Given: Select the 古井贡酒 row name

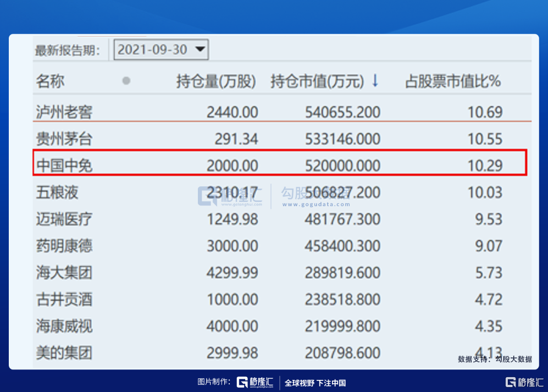Looking at the screenshot, I should click(64, 299).
